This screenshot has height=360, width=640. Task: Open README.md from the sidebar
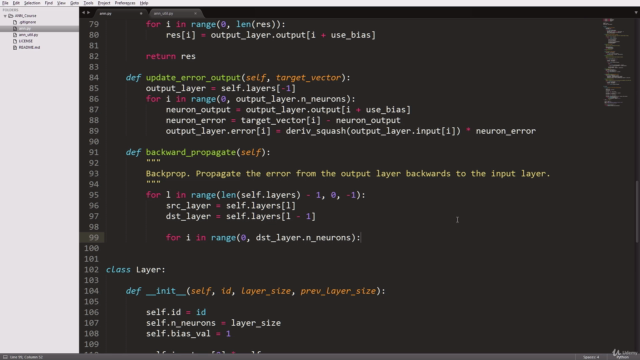point(29,47)
